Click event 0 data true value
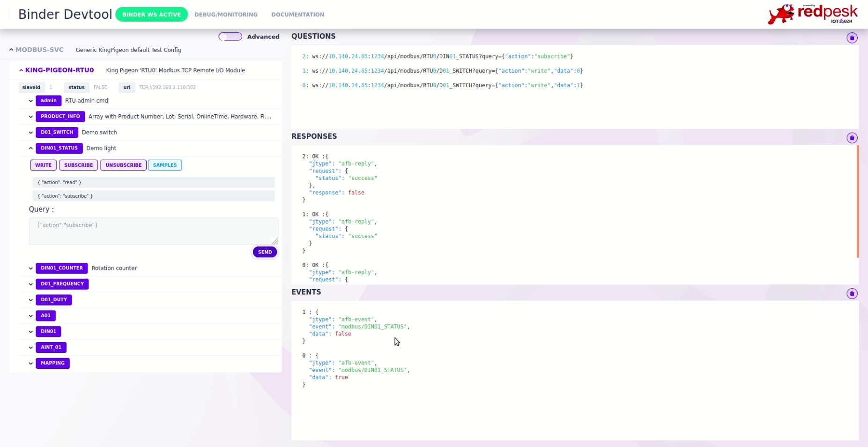Viewport: 868px width, 447px height. click(x=341, y=378)
